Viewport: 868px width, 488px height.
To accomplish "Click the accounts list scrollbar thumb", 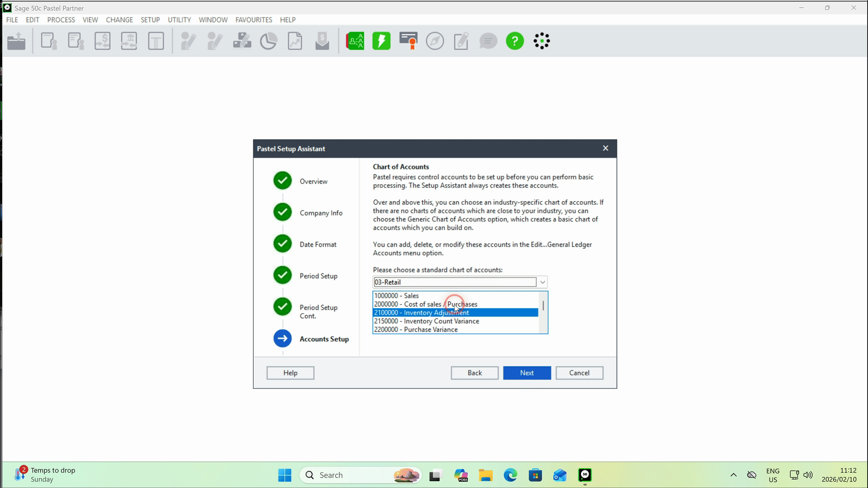I will point(543,305).
